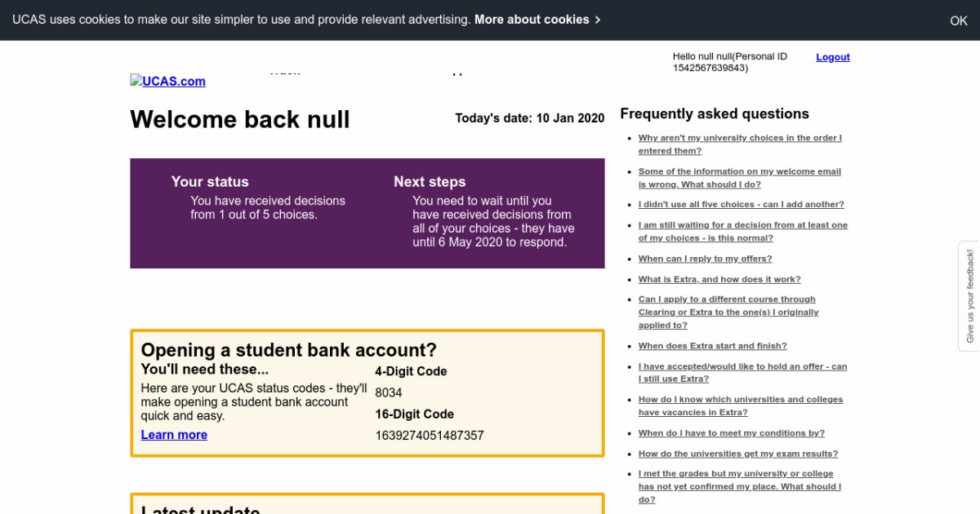Click Learn more about status codes
Screen dimensions: 980x514
174,435
